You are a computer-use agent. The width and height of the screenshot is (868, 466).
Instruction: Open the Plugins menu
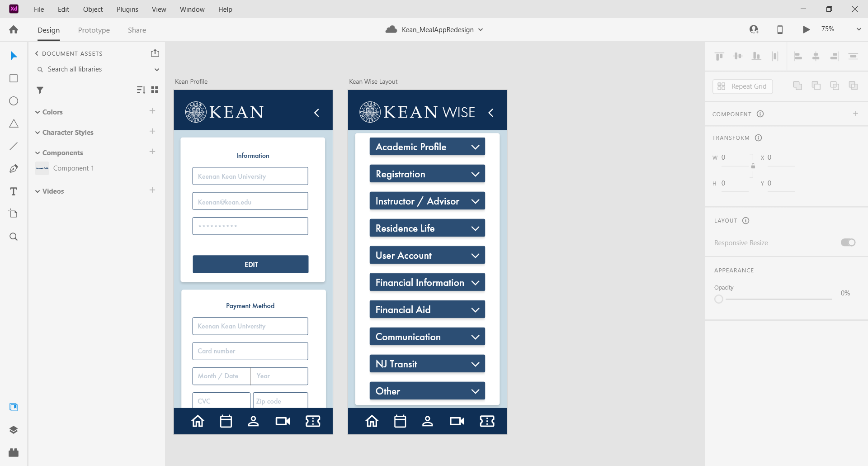[x=127, y=9]
